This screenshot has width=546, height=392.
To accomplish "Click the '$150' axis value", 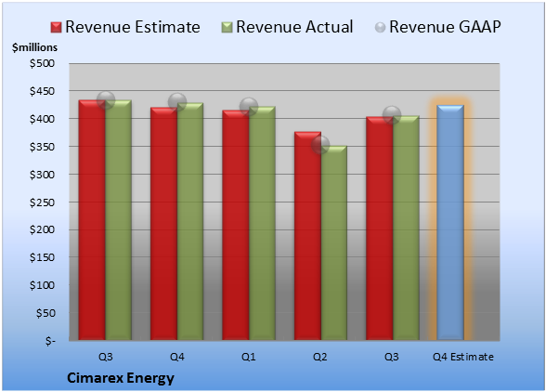I will point(42,257).
